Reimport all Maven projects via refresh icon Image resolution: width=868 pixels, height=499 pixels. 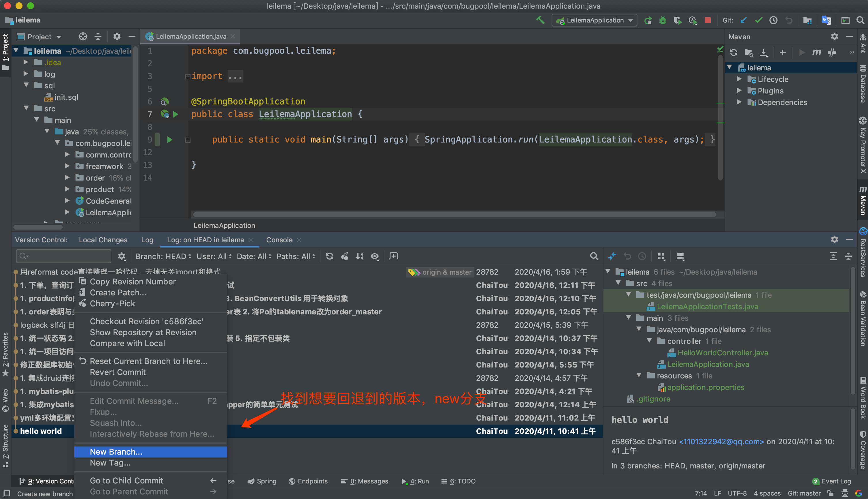point(733,52)
